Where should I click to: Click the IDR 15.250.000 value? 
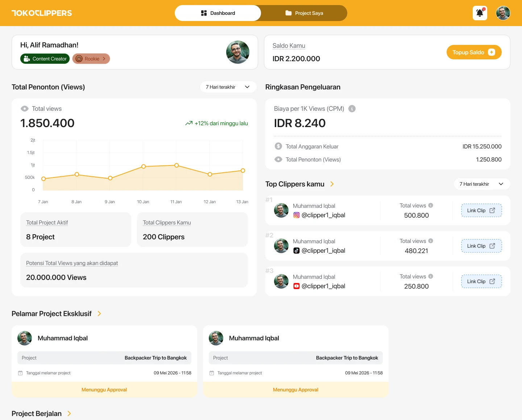click(x=482, y=146)
